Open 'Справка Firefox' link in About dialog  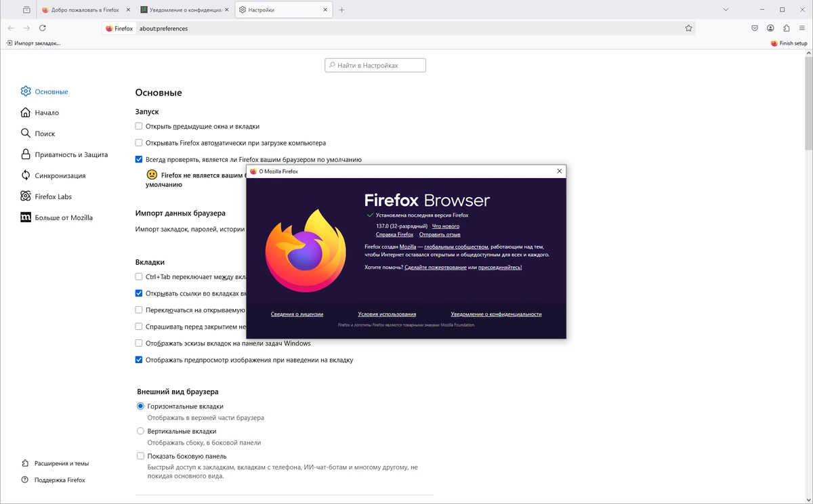tap(394, 234)
